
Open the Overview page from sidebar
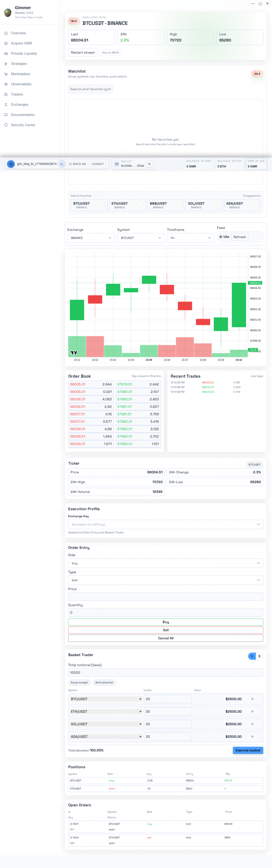pos(18,33)
